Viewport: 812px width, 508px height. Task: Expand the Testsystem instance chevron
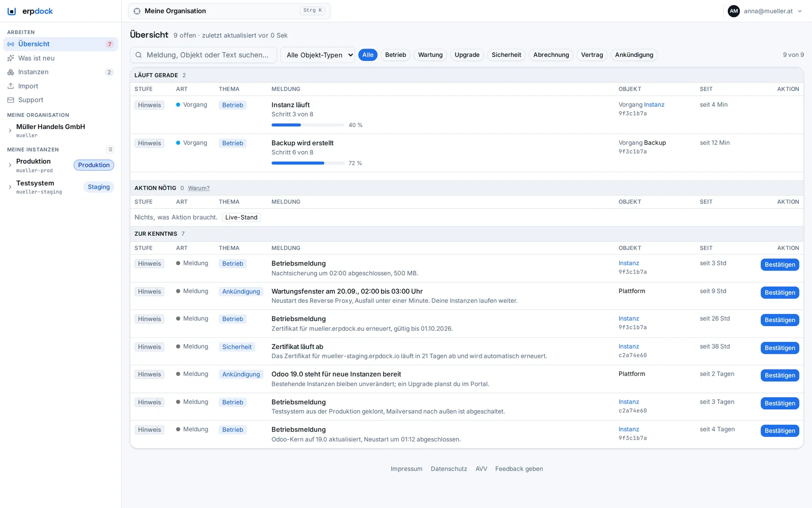[x=10, y=187]
